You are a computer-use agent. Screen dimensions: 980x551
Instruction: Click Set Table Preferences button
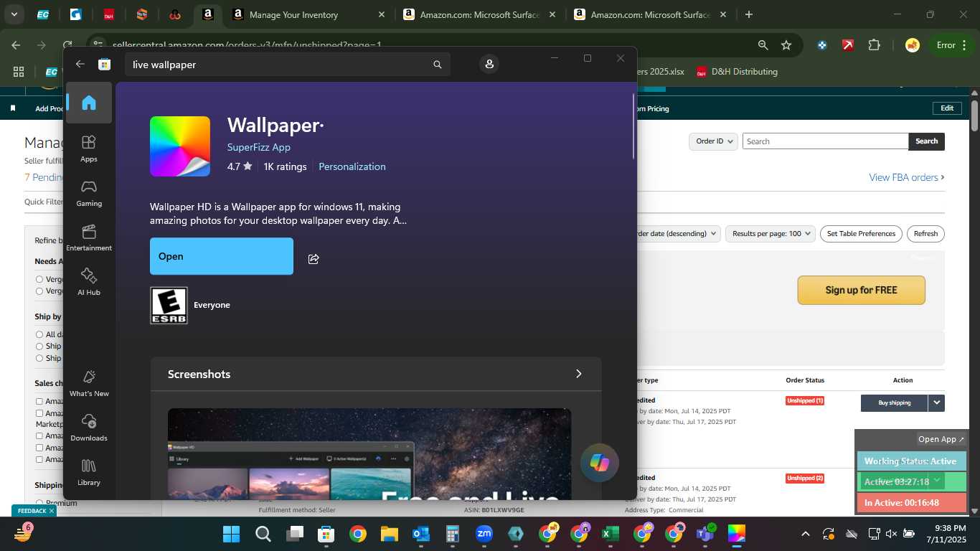tap(861, 233)
